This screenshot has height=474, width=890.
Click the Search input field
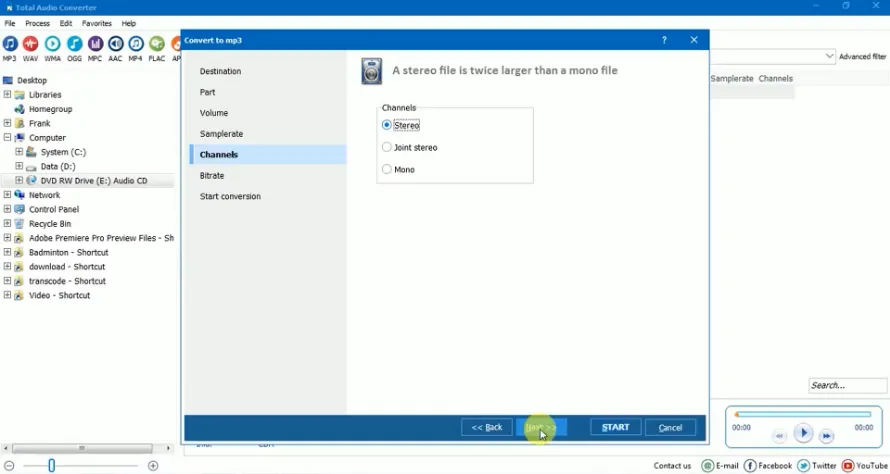coord(846,385)
